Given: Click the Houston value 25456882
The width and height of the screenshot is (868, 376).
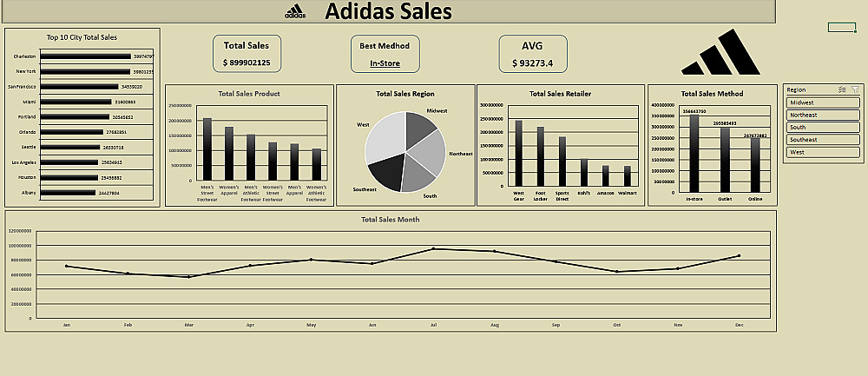Looking at the screenshot, I should coord(111,178).
